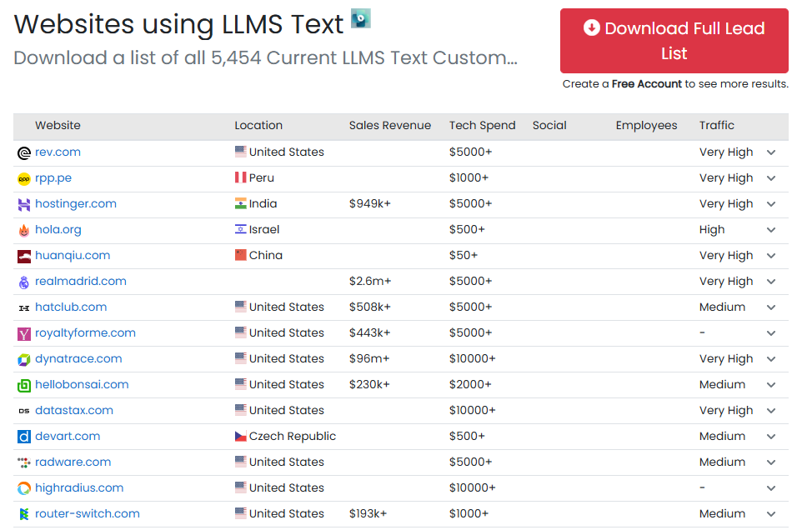This screenshot has width=812, height=530.
Task: Click the LLMS Text logo icon beside title
Action: (x=360, y=18)
